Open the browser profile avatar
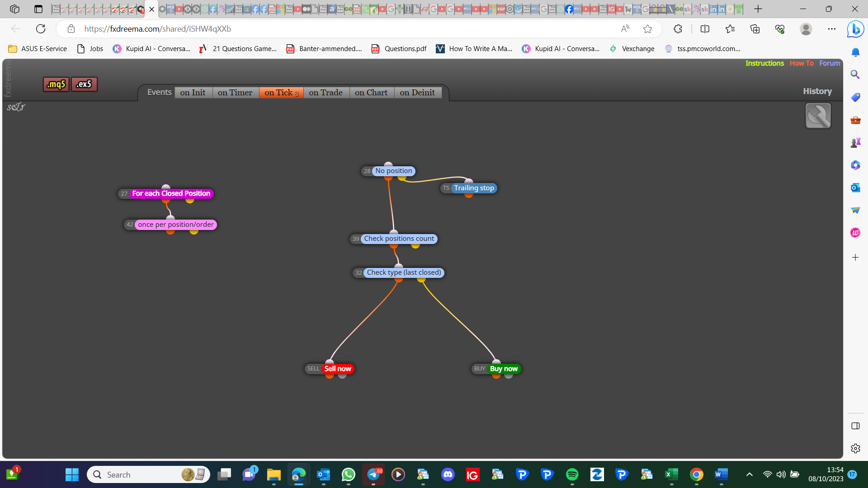The height and width of the screenshot is (488, 868). pos(806,29)
